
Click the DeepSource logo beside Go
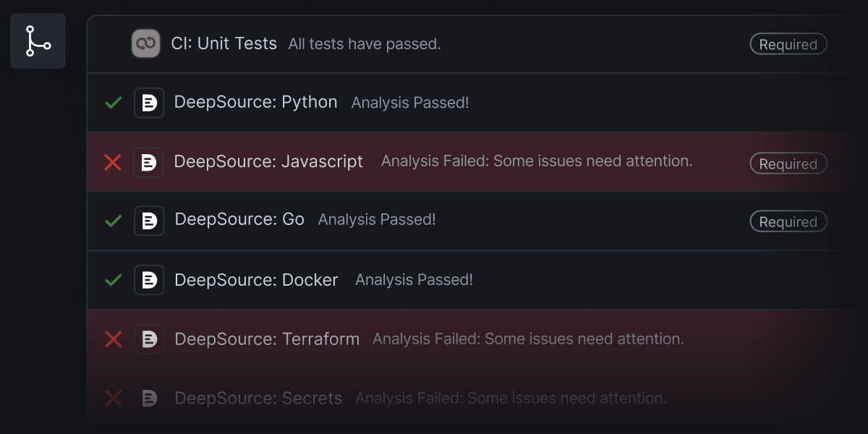tap(149, 221)
